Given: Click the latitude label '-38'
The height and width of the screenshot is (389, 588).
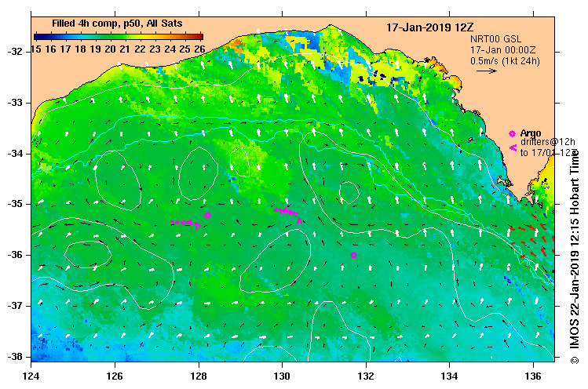Looking at the screenshot, I should (x=15, y=356).
